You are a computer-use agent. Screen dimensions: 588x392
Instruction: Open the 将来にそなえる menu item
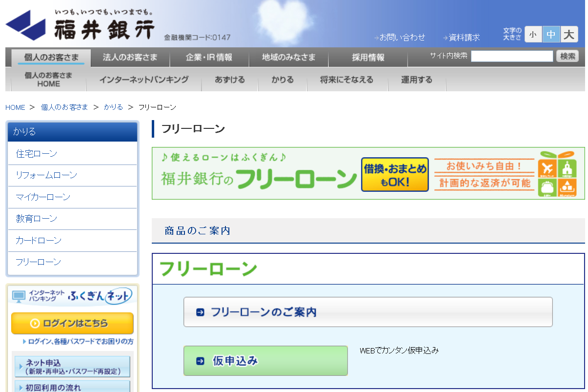coord(347,80)
